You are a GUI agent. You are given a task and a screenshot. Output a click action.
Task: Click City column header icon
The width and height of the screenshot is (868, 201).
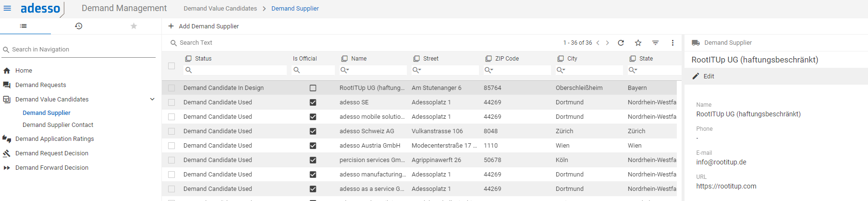coord(561,58)
